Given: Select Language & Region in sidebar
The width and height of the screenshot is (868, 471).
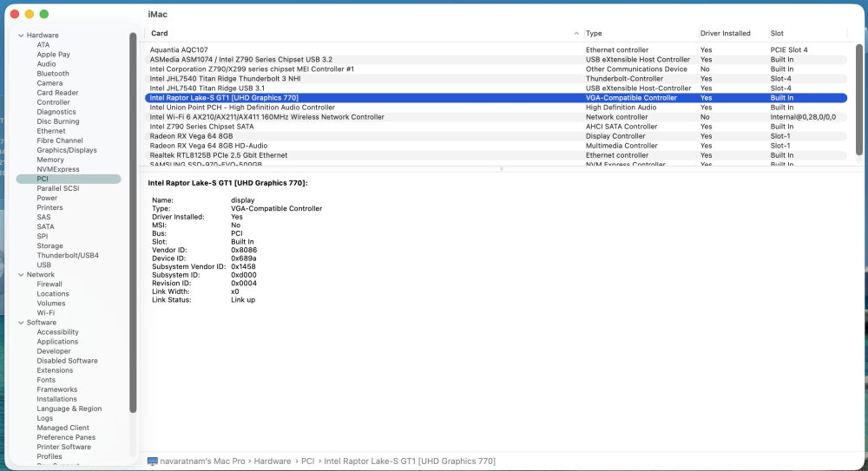Looking at the screenshot, I should (x=69, y=409).
